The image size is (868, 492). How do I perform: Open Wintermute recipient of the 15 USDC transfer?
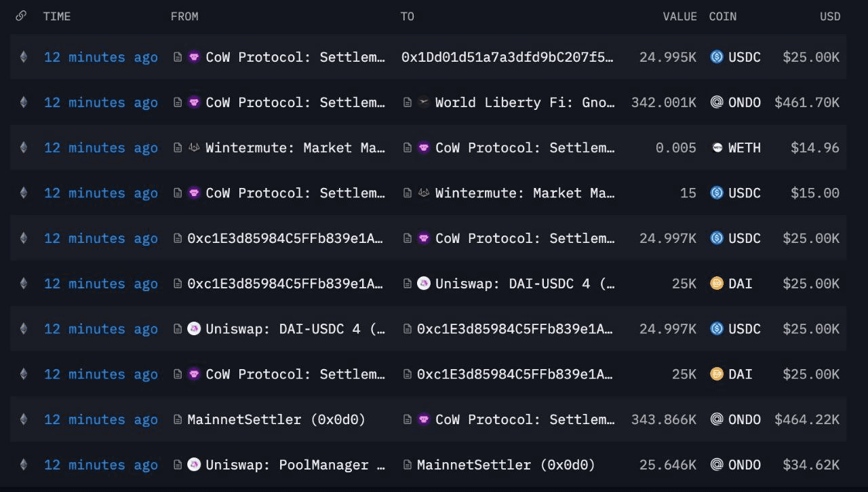pos(525,193)
